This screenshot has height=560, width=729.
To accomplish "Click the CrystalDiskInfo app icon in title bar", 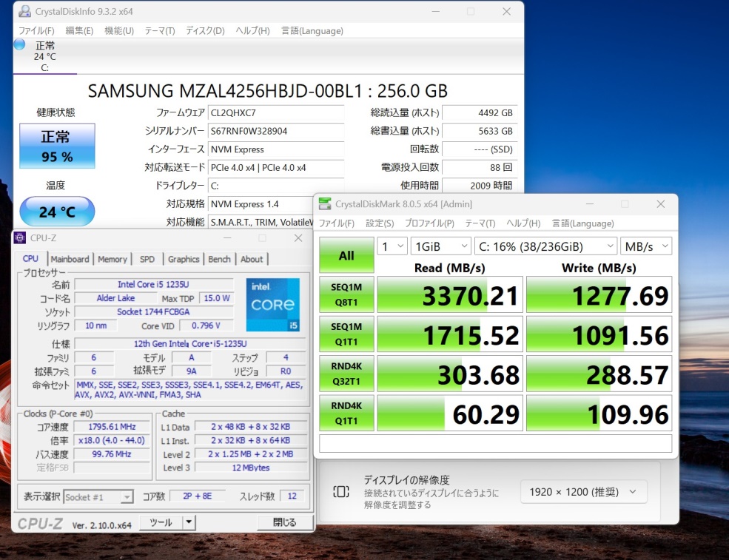I will [24, 12].
